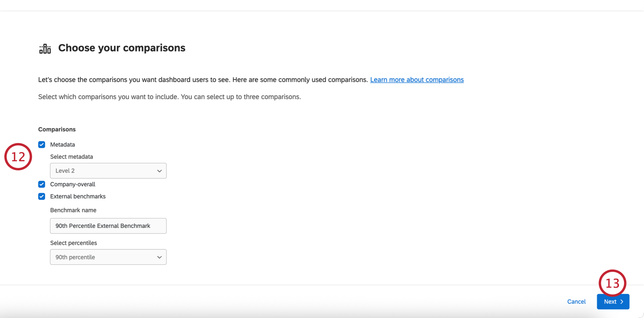This screenshot has height=318, width=644.
Task: Open Learn more about comparisons link
Action: (417, 80)
